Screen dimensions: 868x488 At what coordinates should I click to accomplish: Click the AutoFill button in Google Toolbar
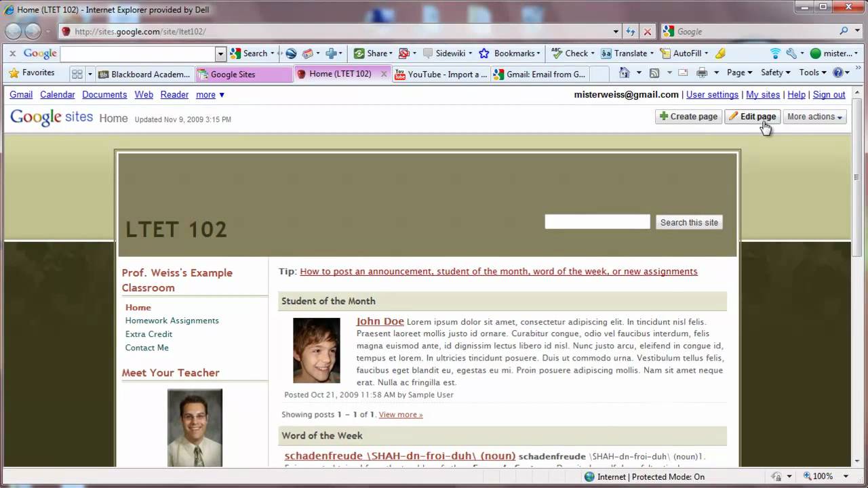tap(685, 54)
